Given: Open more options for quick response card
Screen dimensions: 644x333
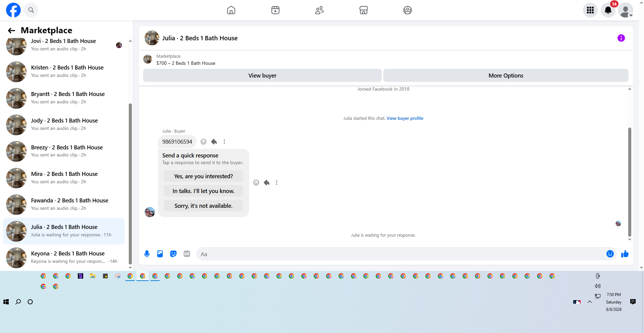Looking at the screenshot, I should 277,183.
